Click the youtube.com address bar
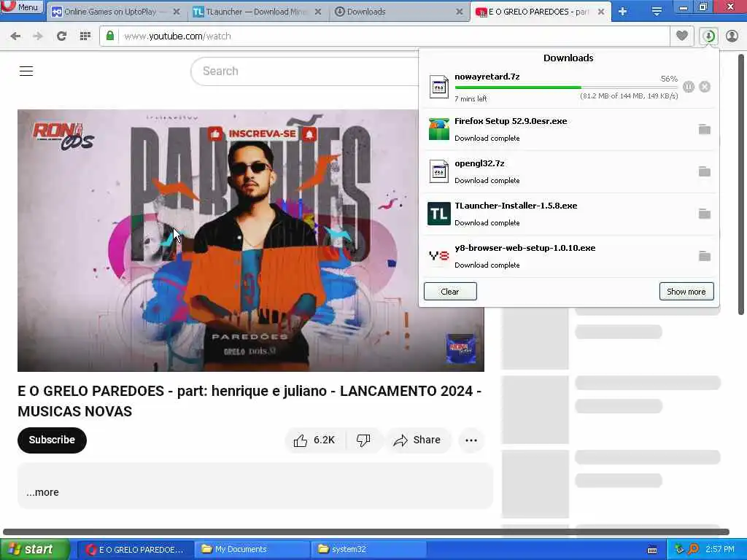The height and width of the screenshot is (560, 747). (x=385, y=36)
